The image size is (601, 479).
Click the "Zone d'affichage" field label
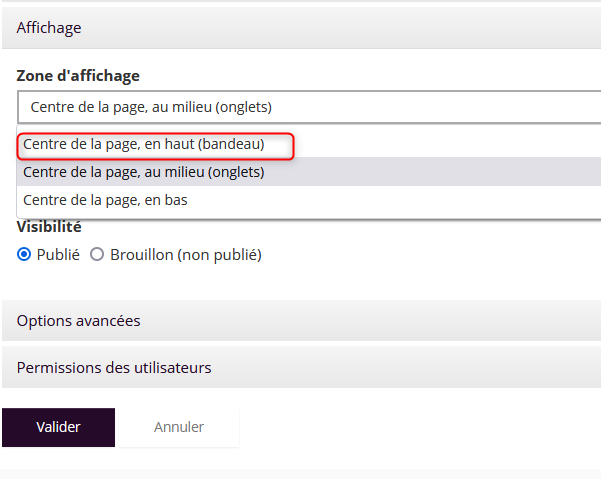78,76
